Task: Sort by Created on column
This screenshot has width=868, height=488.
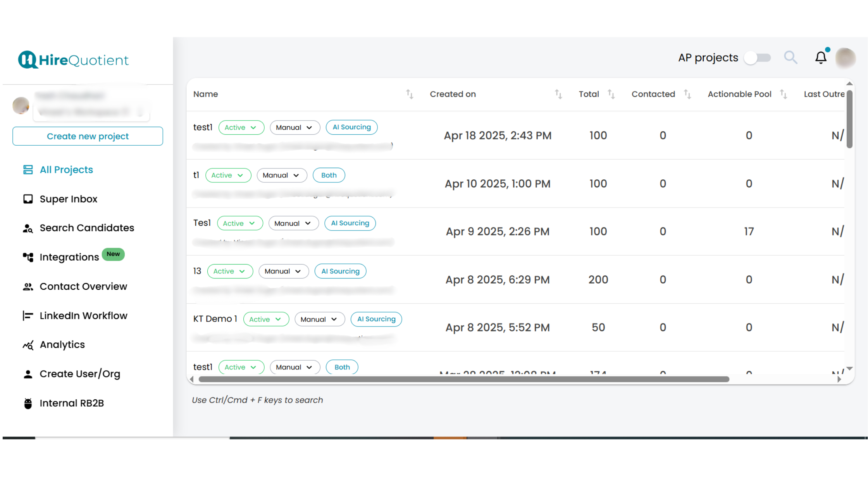Action: pyautogui.click(x=558, y=94)
